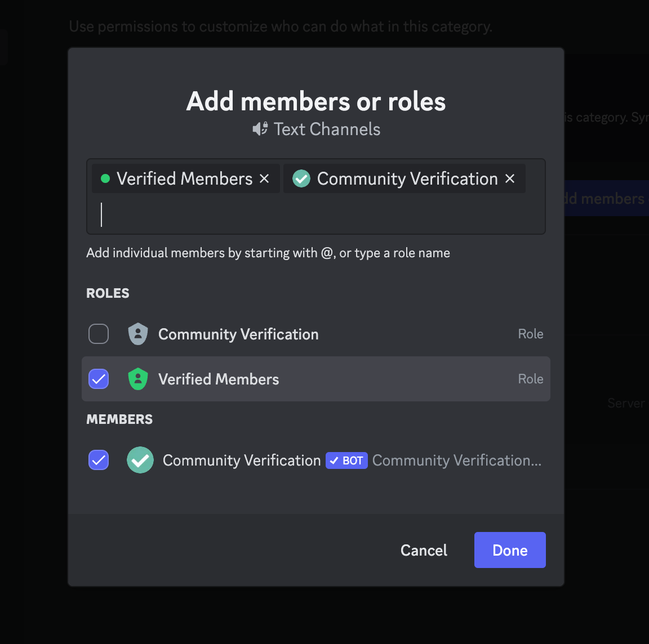Uncheck the Community Verification bot member checkbox
Screen dimensions: 649x644
tap(99, 460)
